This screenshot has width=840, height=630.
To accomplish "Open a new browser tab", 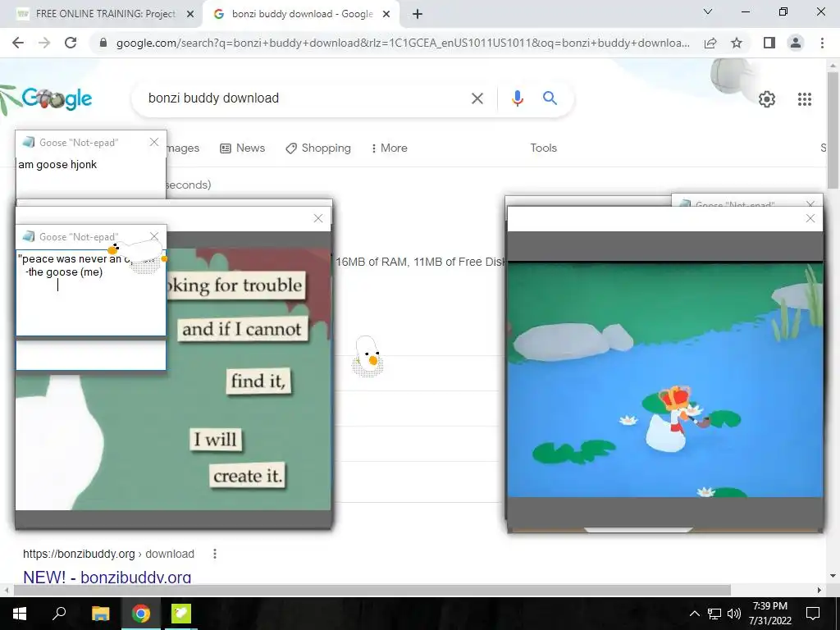I will click(418, 14).
